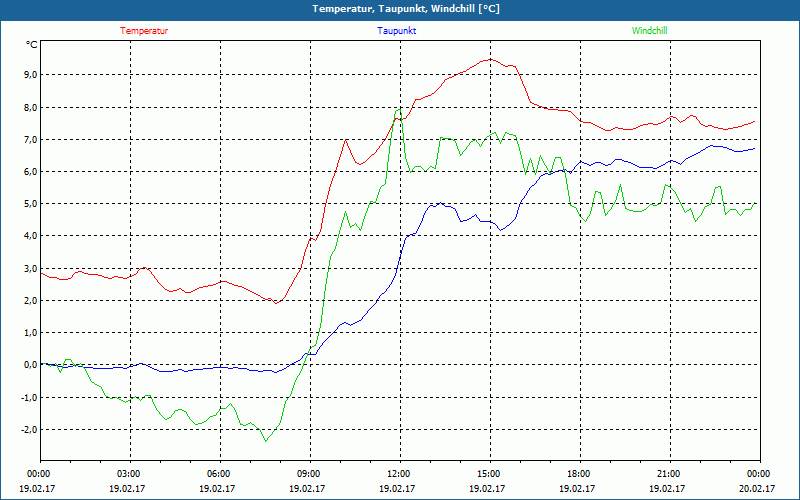
Task: Click the 5,0 y-axis value
Action: tap(31, 204)
